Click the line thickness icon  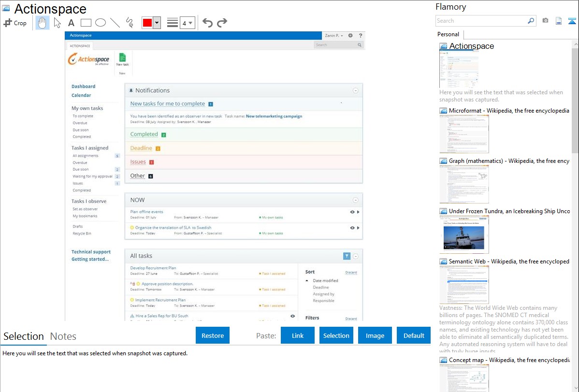[x=173, y=23]
